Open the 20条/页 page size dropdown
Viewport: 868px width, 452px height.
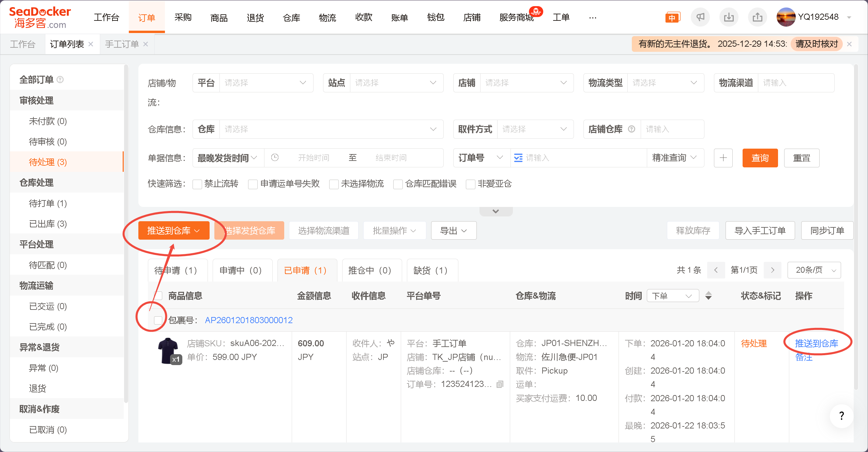click(814, 270)
